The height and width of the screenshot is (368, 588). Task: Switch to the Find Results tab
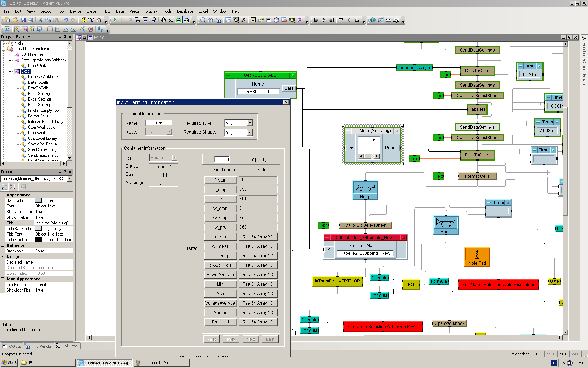click(x=38, y=346)
